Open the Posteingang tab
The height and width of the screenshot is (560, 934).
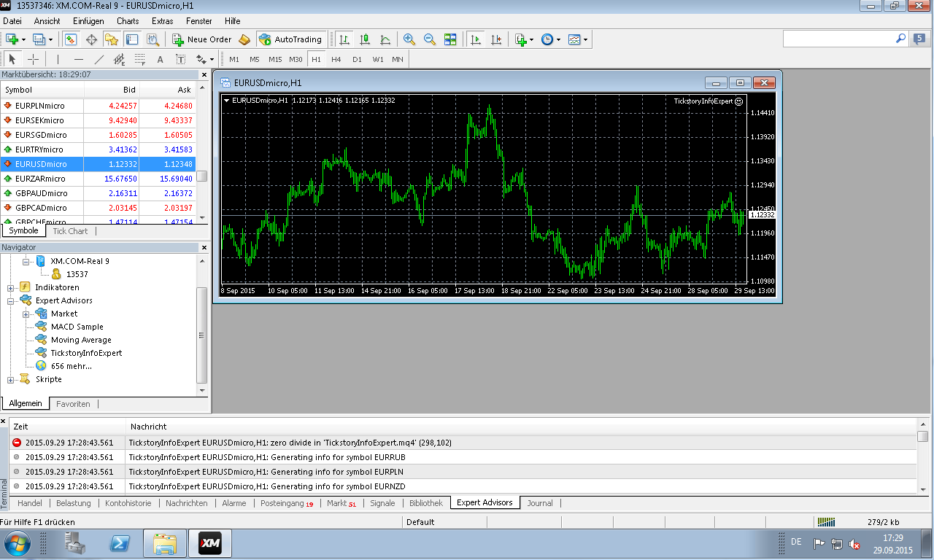pos(287,503)
